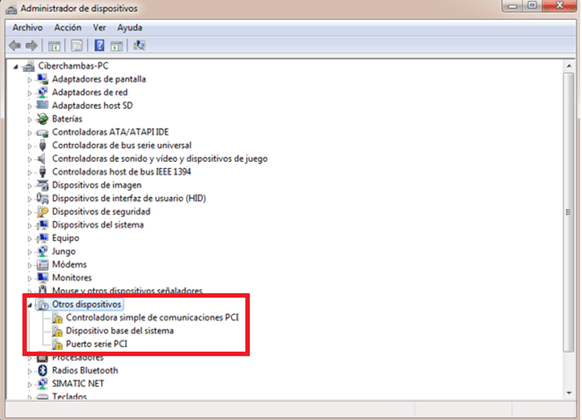Open the Acción menu
Image resolution: width=582 pixels, height=420 pixels.
tap(68, 27)
